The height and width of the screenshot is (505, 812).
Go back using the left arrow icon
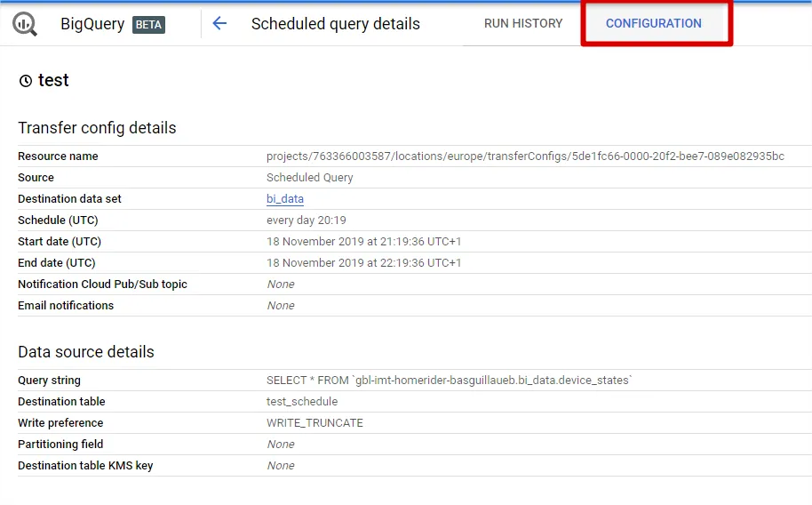[219, 23]
